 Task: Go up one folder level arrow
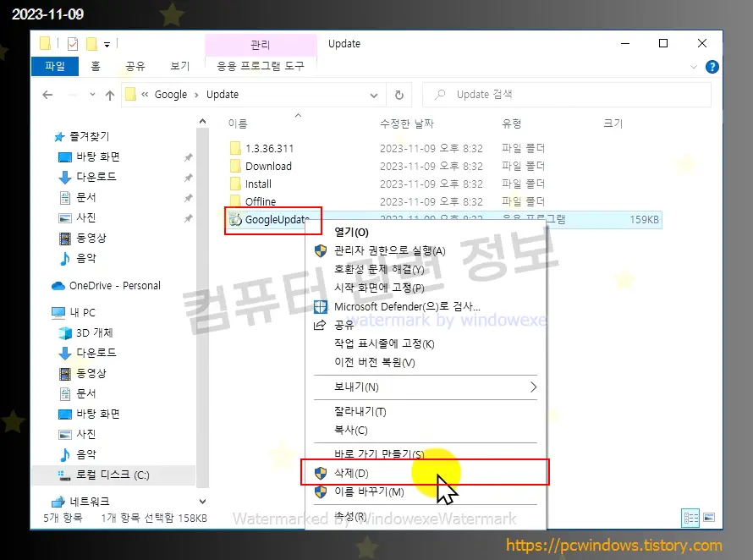(x=110, y=95)
